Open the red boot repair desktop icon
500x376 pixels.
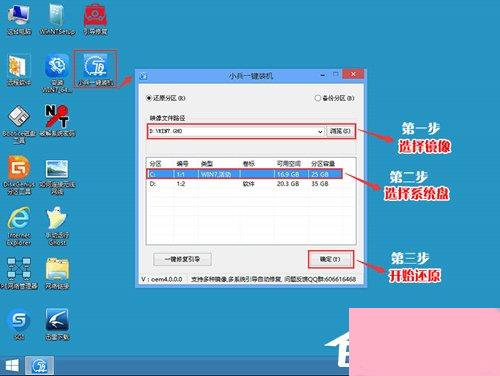pos(95,19)
